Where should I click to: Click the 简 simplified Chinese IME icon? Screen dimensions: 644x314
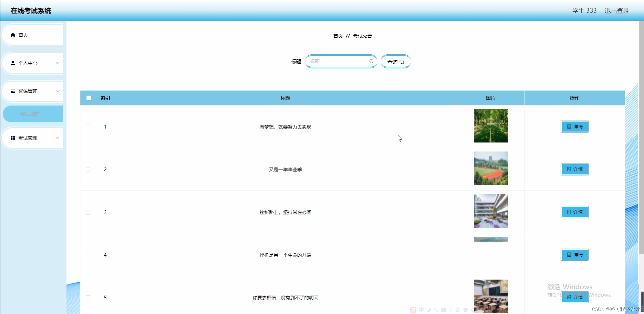pos(458,310)
